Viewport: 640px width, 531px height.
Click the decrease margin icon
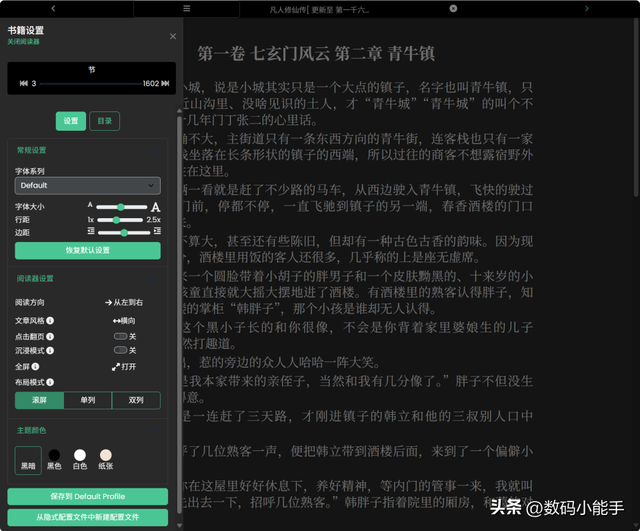click(x=91, y=231)
